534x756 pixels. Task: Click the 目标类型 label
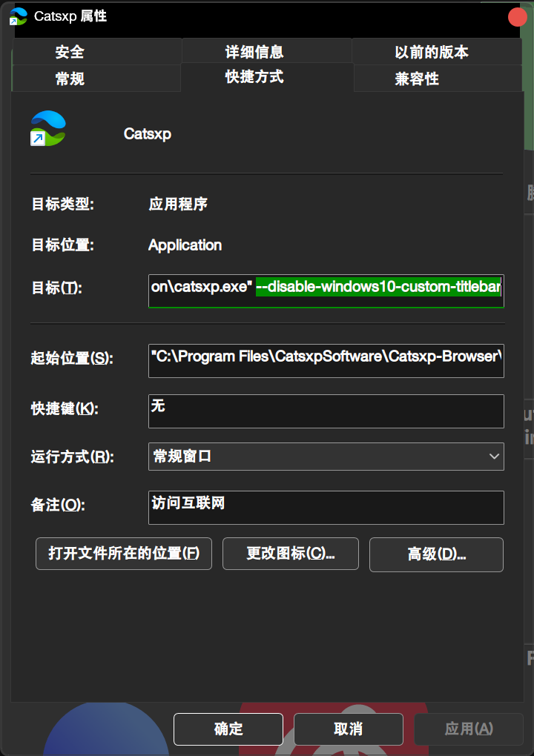[x=63, y=204]
